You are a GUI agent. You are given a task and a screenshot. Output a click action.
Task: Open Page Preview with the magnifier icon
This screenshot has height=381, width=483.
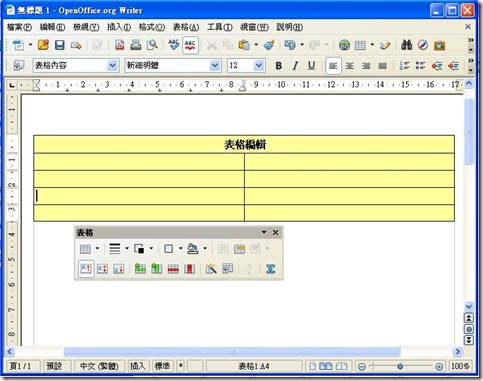click(152, 45)
